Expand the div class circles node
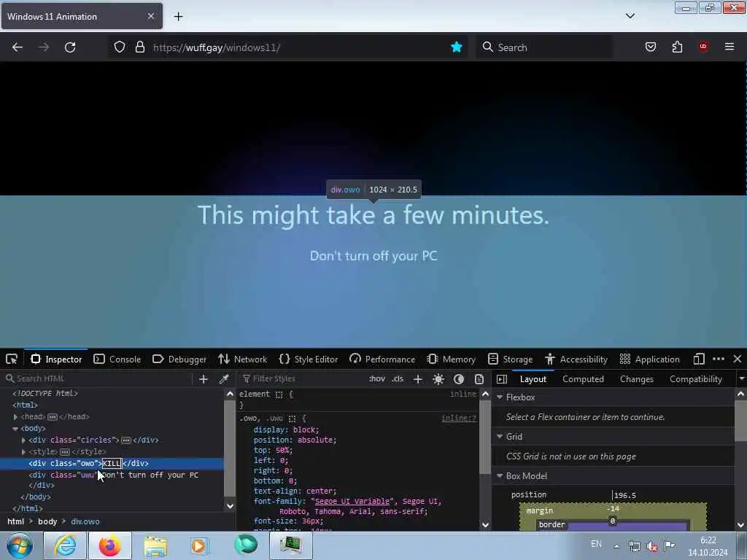This screenshot has width=747, height=560. click(x=23, y=440)
